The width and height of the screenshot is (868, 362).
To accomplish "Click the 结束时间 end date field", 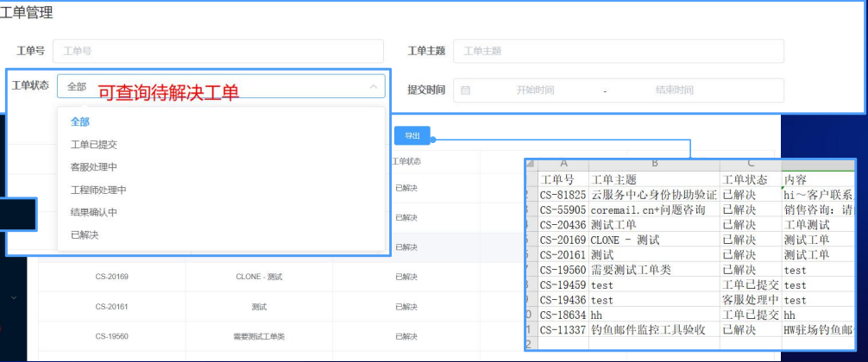I will 674,90.
